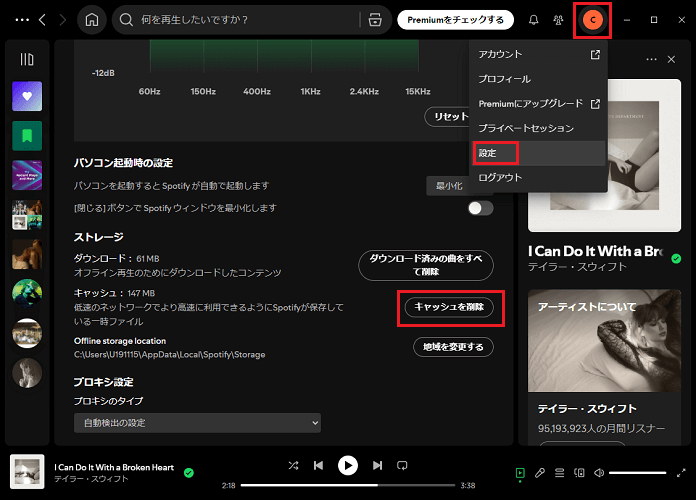Viewport: 696px width, 500px height.
Task: Open the Home screen icon
Action: coord(92,20)
